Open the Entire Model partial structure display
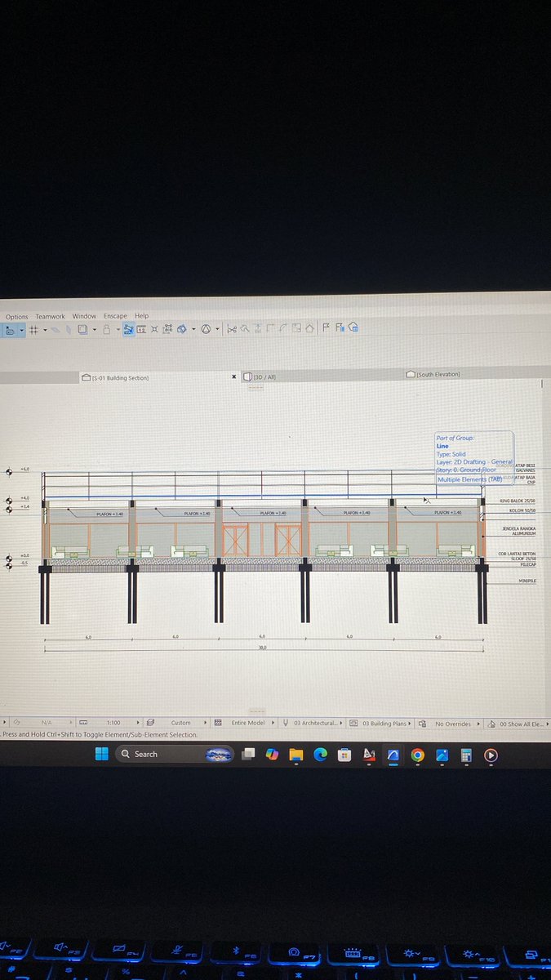 (x=249, y=723)
